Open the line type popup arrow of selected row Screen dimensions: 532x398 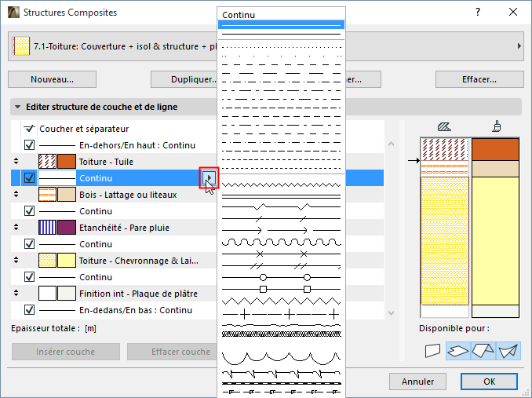pos(209,177)
